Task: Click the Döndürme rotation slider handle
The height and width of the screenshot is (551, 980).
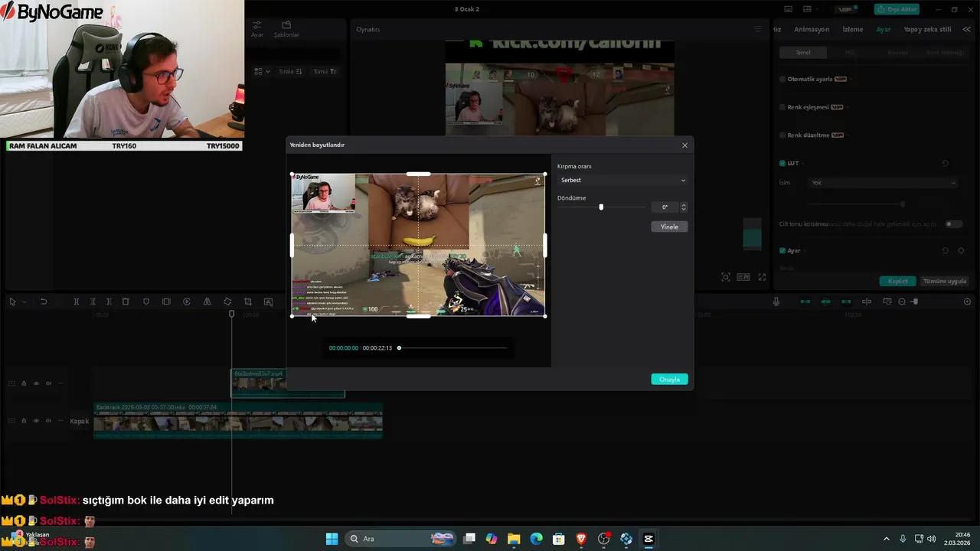Action: (601, 207)
